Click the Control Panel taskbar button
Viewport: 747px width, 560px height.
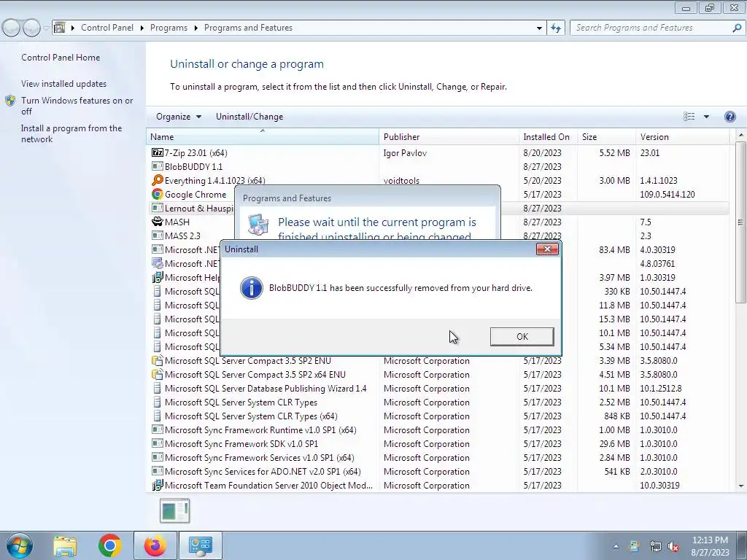[x=200, y=545]
